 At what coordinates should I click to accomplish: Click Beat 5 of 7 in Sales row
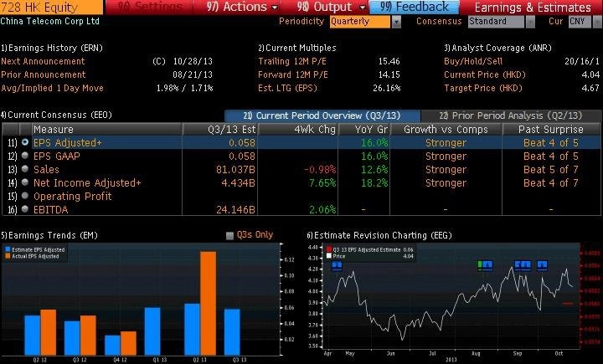coord(551,170)
